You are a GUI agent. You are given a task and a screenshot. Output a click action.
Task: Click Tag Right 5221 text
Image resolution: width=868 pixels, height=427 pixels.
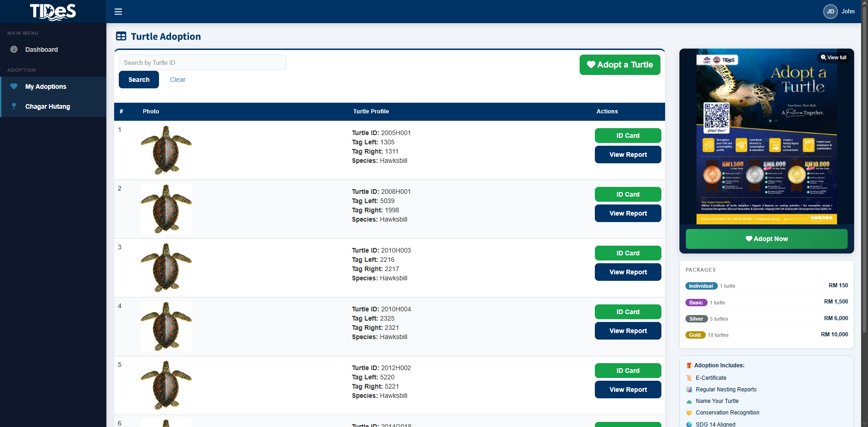coord(375,386)
